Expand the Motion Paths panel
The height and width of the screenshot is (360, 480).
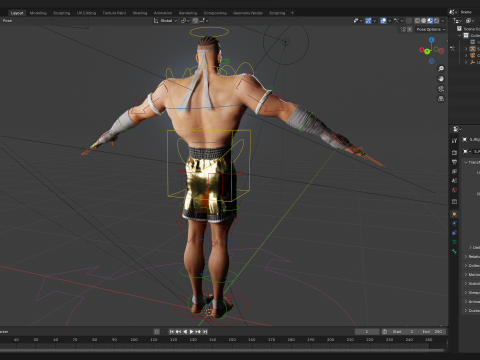tap(466, 274)
